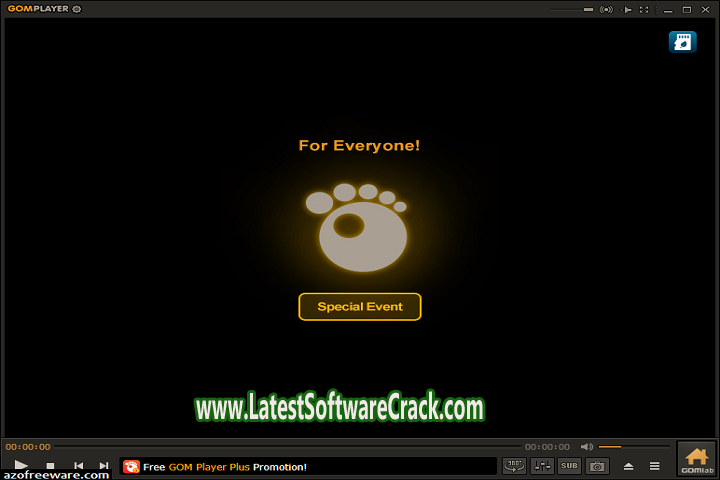Skip to the previous track
Screen dimensions: 720x480
coord(78,466)
